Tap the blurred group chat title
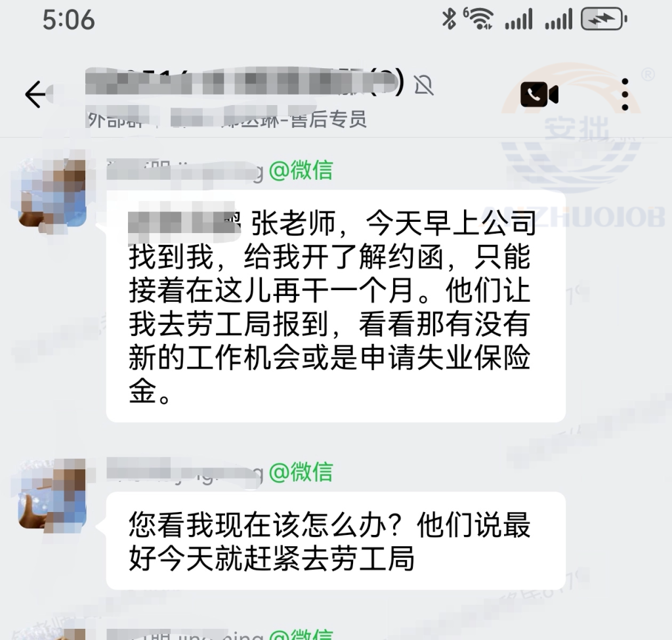 click(244, 81)
